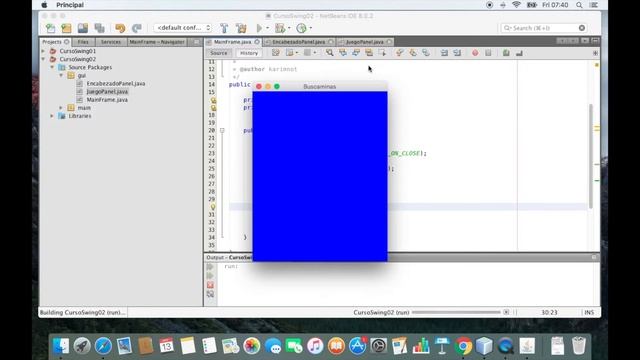Click the History view button
640x360 pixels.
pos(249,53)
